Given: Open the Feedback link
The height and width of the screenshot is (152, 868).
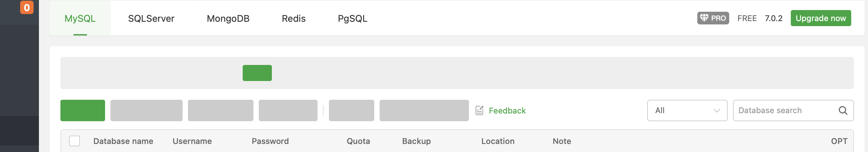Looking at the screenshot, I should 507,110.
